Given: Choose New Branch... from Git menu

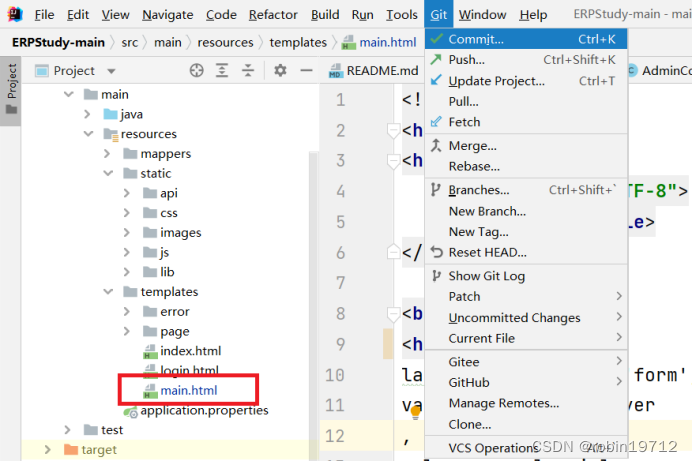Looking at the screenshot, I should point(526,211).
